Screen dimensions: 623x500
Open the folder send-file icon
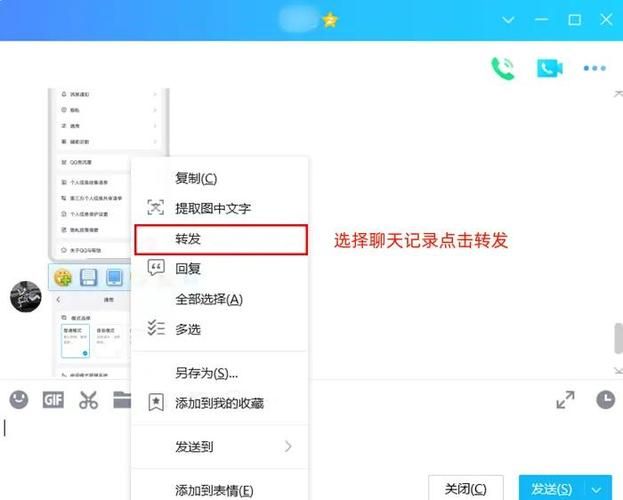coord(122,400)
